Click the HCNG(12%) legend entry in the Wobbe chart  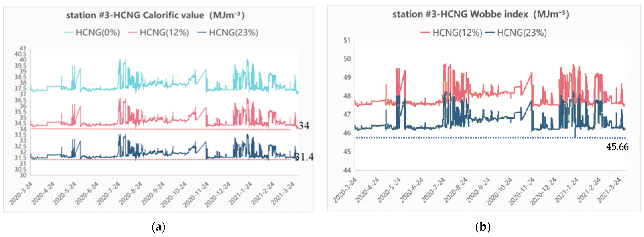(457, 33)
